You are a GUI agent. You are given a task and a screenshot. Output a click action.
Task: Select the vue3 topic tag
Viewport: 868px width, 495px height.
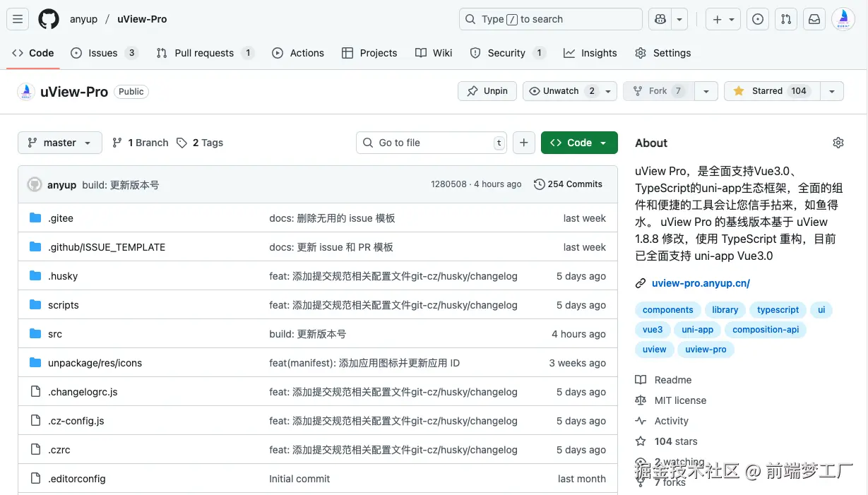pyautogui.click(x=653, y=330)
